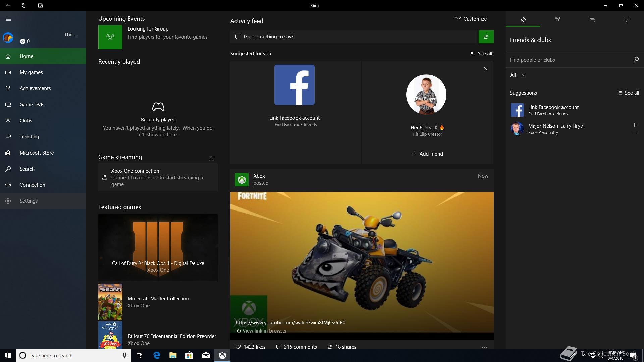Open Search in the sidebar

(x=43, y=169)
